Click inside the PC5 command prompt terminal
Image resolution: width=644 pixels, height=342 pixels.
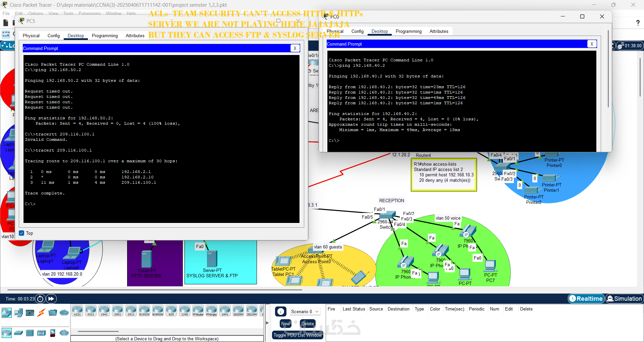click(x=161, y=139)
